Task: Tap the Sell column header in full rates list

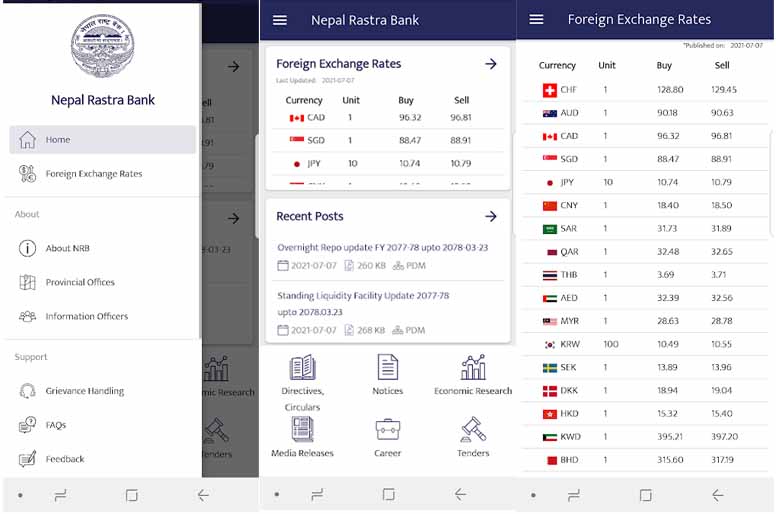Action: [722, 65]
